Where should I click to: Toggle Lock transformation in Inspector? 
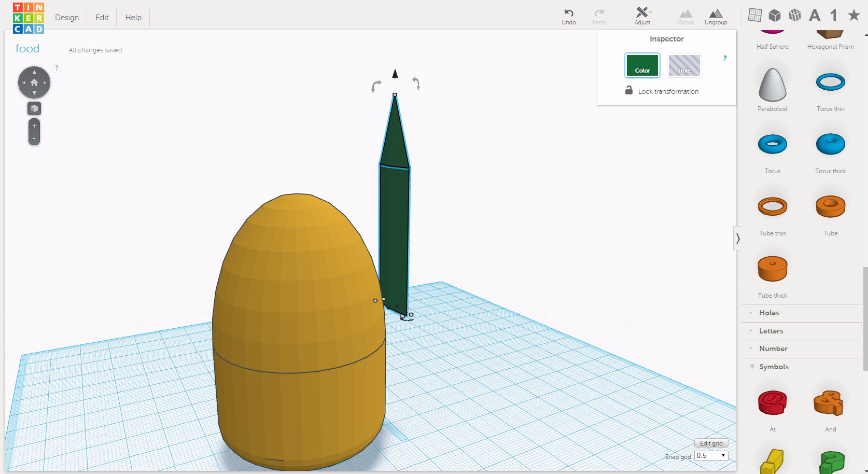(662, 91)
